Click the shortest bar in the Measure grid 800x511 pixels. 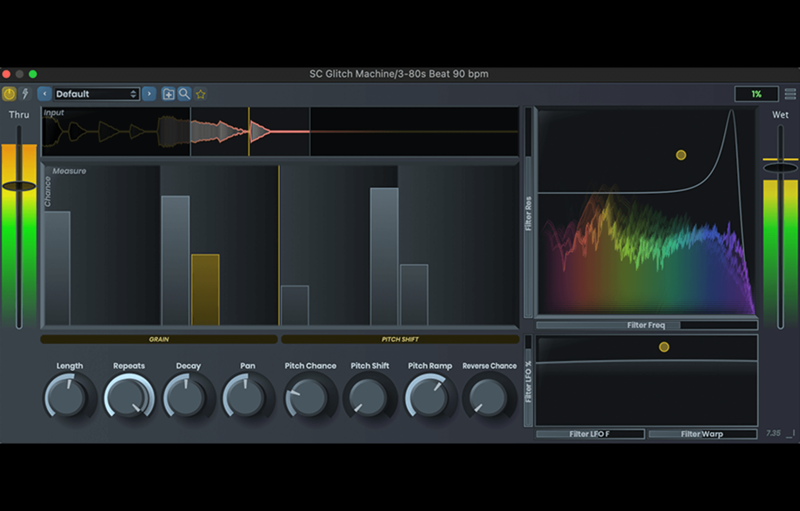click(295, 305)
